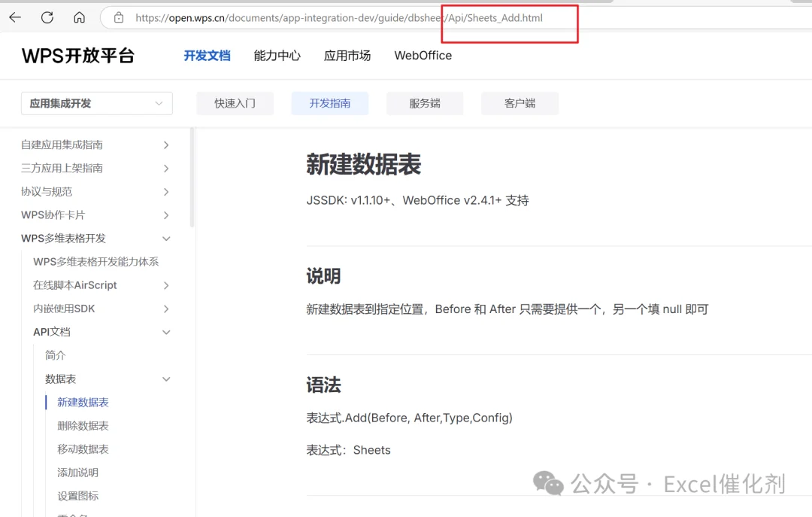Open the 设置图标 sidebar page

pyautogui.click(x=77, y=496)
